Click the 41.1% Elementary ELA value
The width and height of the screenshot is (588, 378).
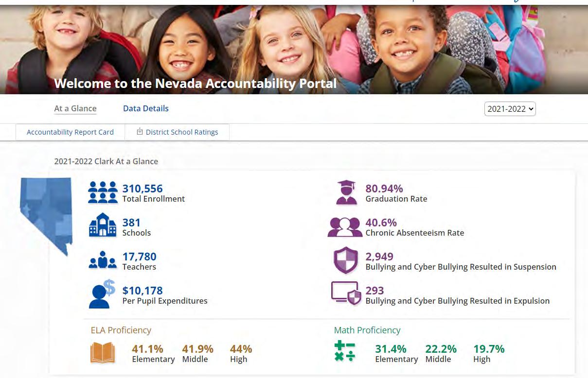tap(147, 349)
